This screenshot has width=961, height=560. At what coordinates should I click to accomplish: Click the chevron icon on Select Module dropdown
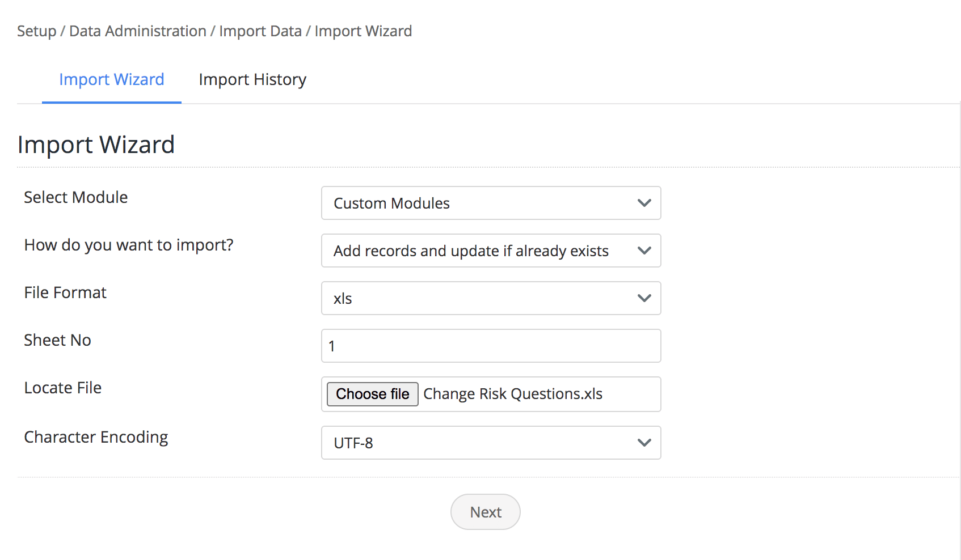pos(644,203)
